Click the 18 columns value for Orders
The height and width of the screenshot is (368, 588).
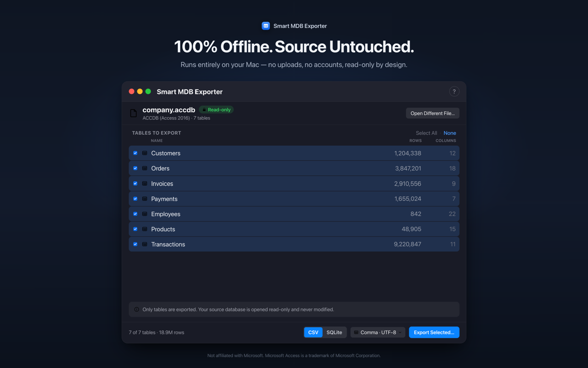pos(452,168)
